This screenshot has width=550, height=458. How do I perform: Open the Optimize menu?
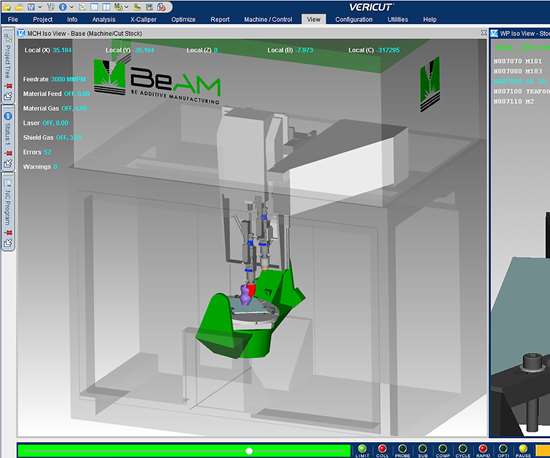[x=183, y=20]
